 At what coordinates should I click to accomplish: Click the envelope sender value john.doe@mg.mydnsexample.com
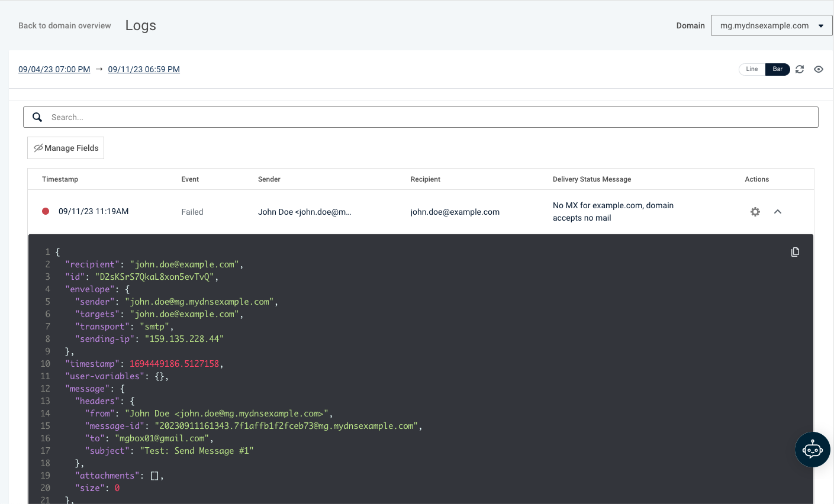click(199, 302)
